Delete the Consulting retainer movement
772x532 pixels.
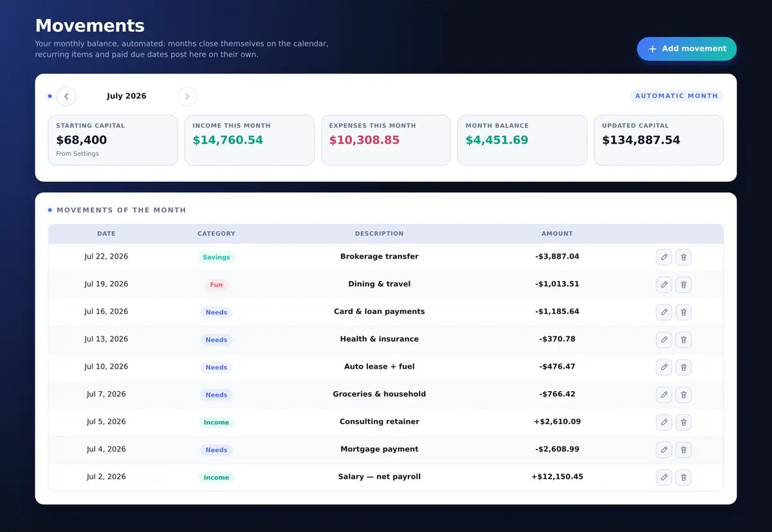683,423
